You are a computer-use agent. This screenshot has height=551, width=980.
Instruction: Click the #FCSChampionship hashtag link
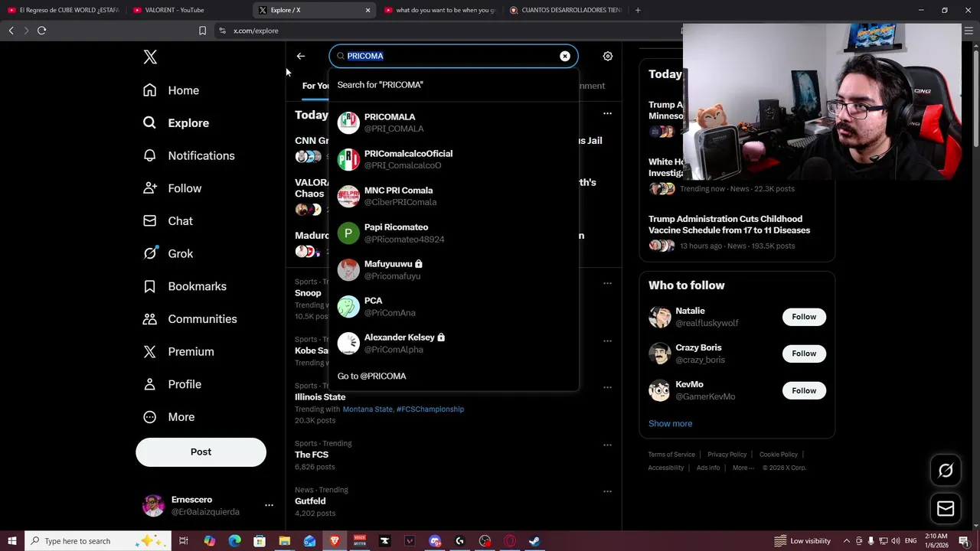(430, 409)
